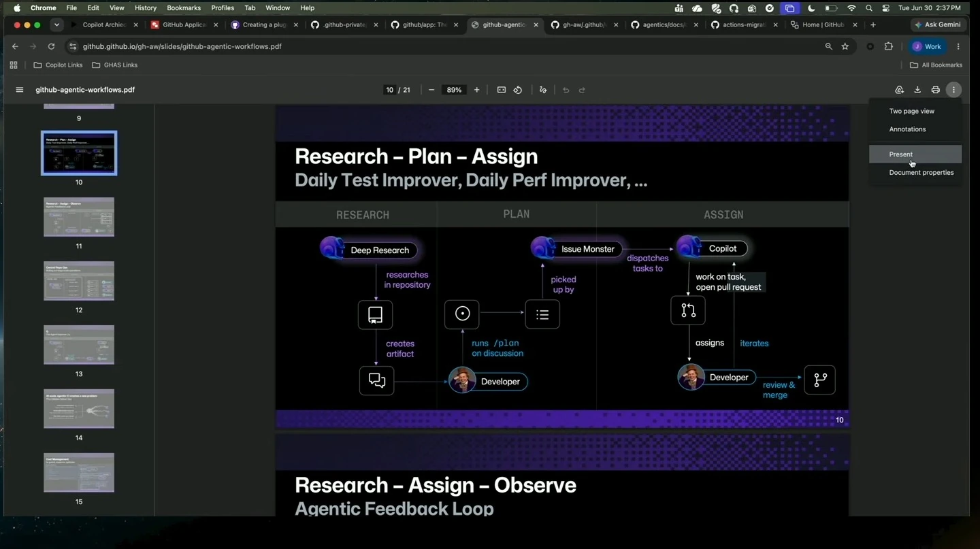The image size is (980, 549).
Task: Rotate the PDF counterclockwise
Action: [518, 90]
